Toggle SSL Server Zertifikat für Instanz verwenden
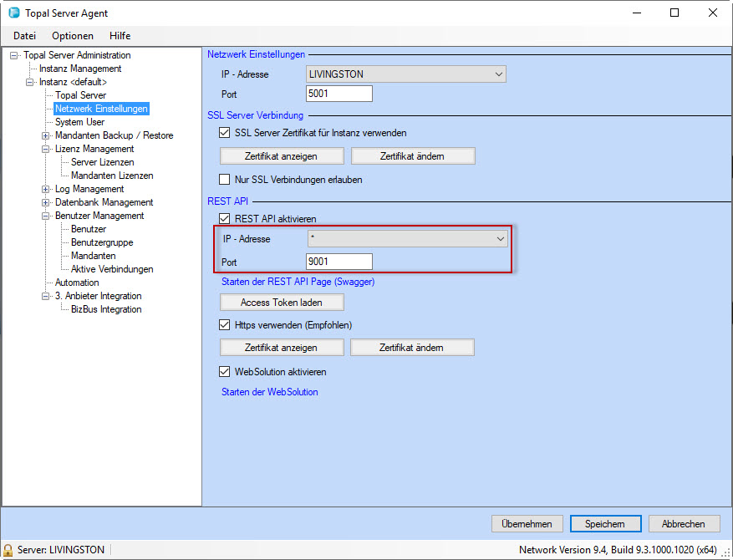Viewport: 733px width, 560px height. tap(224, 133)
